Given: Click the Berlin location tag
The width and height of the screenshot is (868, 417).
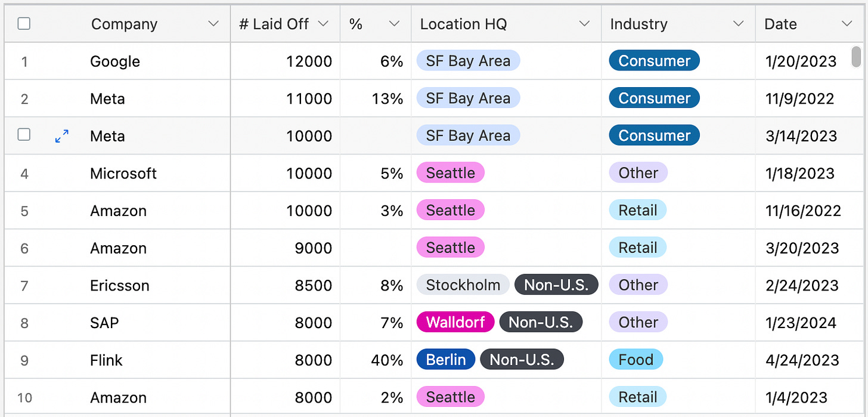Looking at the screenshot, I should click(x=446, y=360).
